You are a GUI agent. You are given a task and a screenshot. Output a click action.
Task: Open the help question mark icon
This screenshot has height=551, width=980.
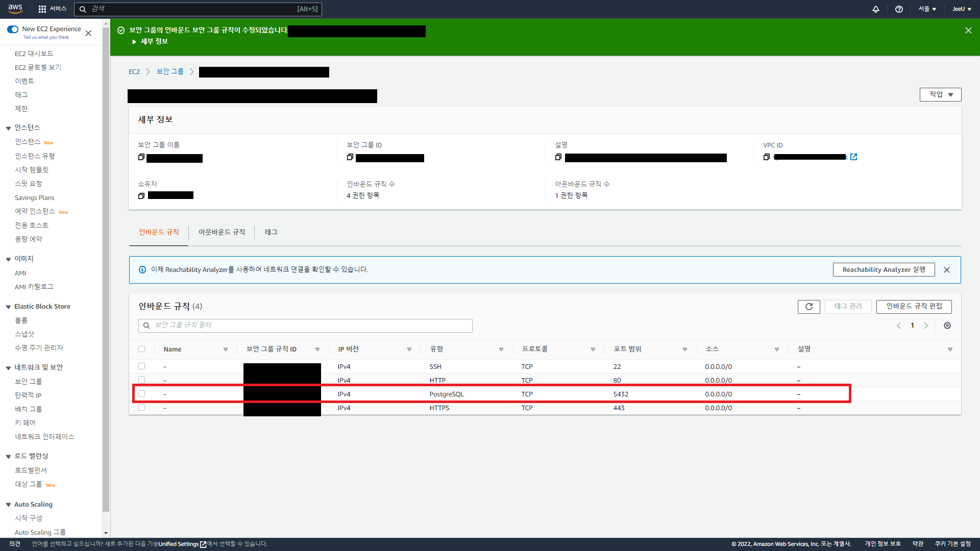(899, 9)
